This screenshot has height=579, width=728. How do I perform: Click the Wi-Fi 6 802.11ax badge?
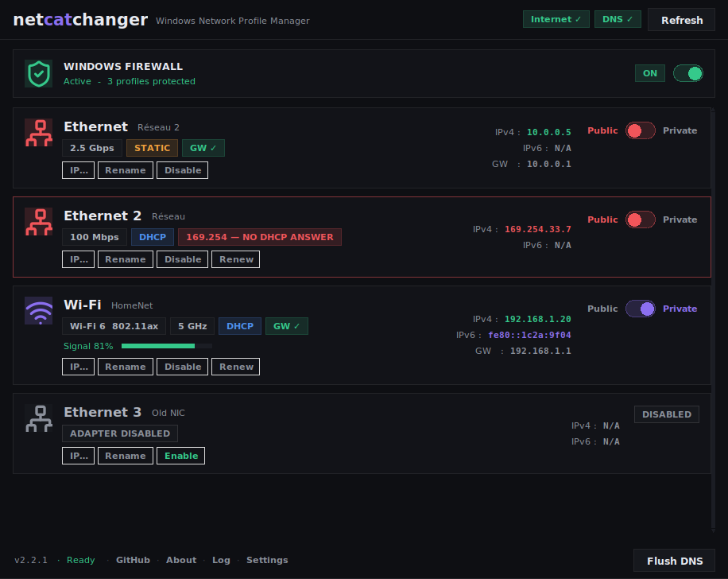tap(114, 326)
